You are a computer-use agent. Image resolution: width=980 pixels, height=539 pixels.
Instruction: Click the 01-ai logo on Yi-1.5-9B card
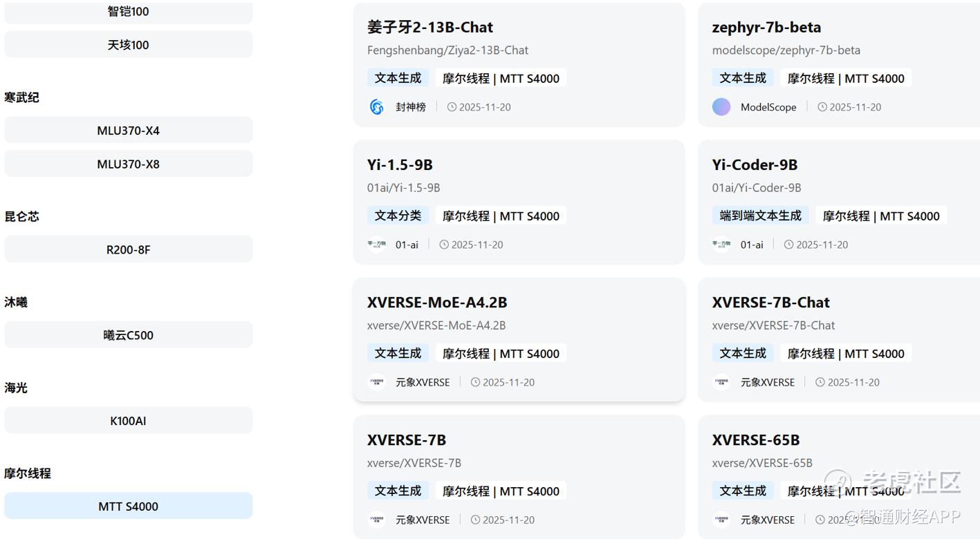[376, 245]
